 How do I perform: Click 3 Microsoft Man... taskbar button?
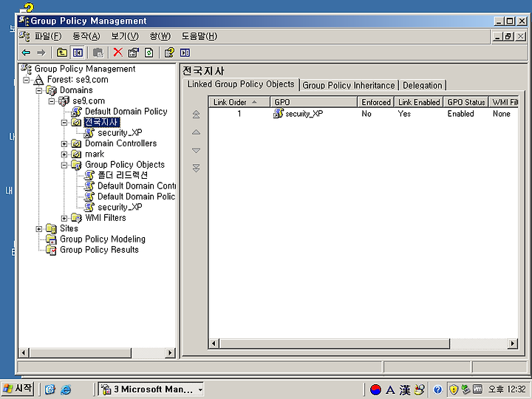tap(152, 389)
